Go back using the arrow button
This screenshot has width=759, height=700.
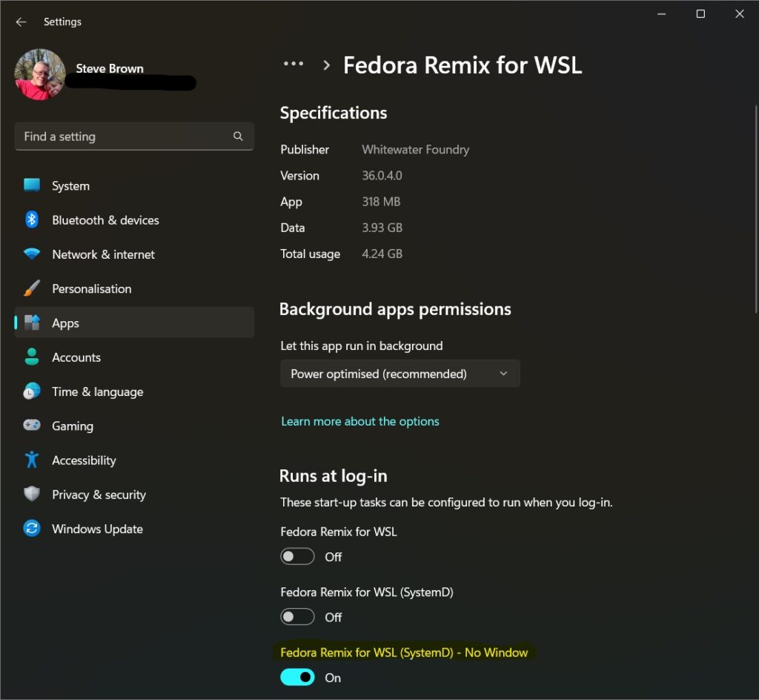(x=21, y=22)
